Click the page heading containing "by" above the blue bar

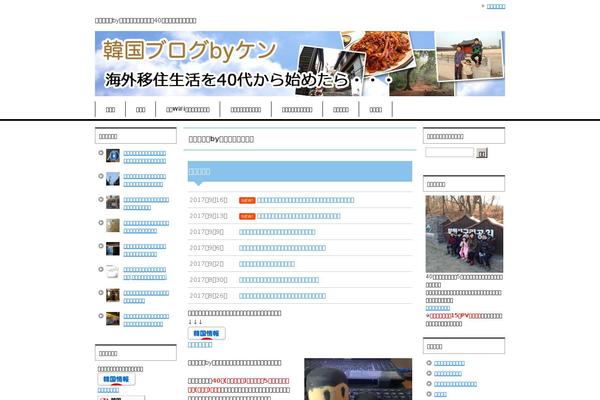(221, 139)
